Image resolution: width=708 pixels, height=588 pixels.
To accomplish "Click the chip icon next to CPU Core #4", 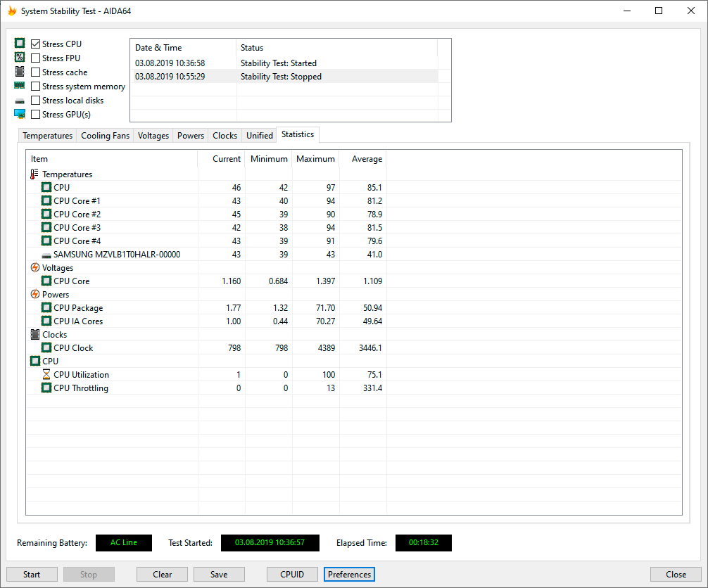I will coord(46,241).
